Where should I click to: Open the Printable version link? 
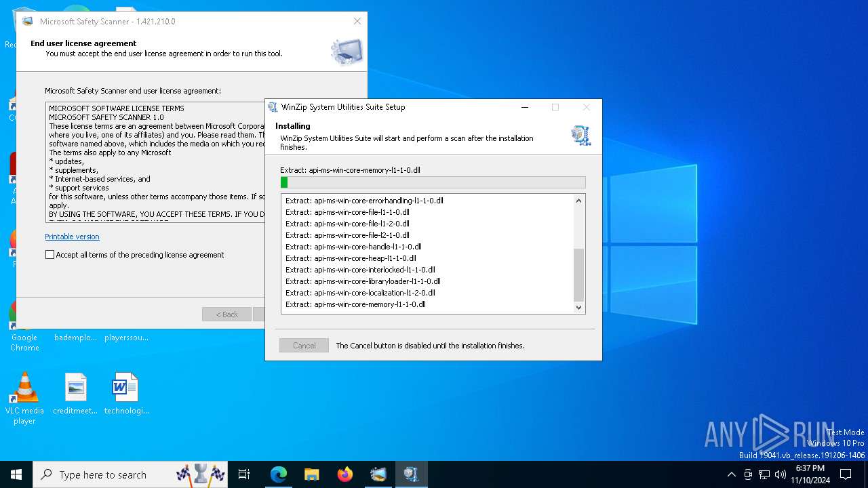coord(72,237)
